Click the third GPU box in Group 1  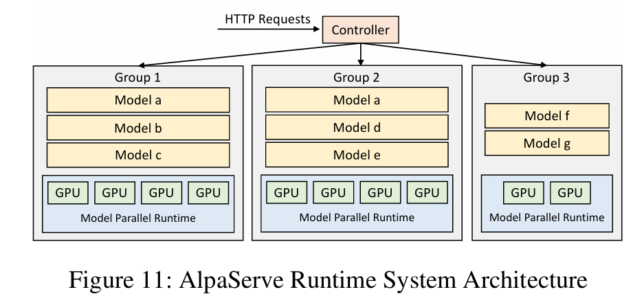[x=162, y=192]
